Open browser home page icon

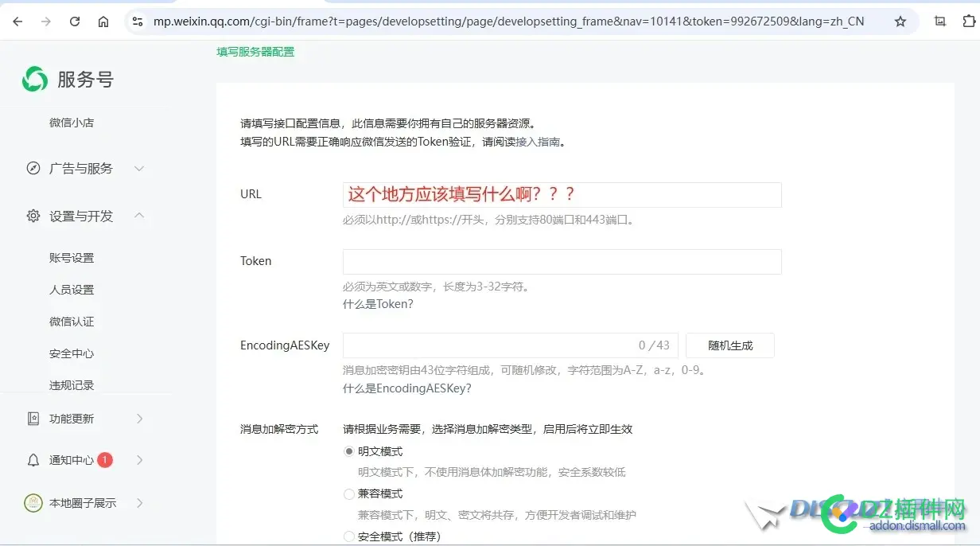pos(103,21)
